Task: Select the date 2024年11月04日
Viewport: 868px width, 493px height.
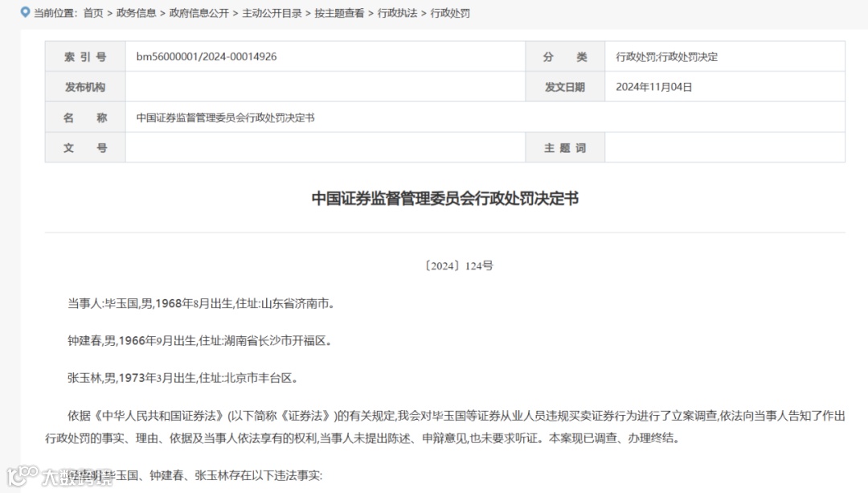Action: pos(653,87)
